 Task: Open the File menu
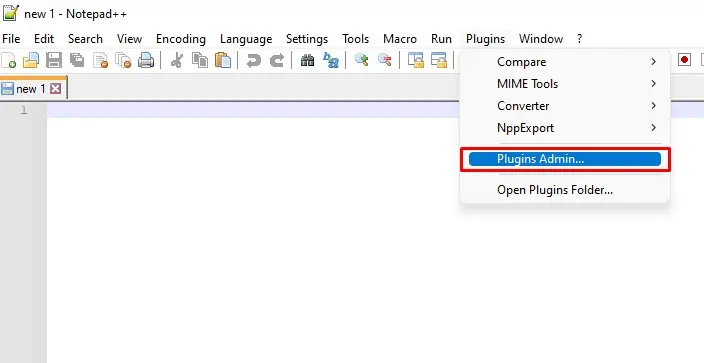pyautogui.click(x=11, y=39)
